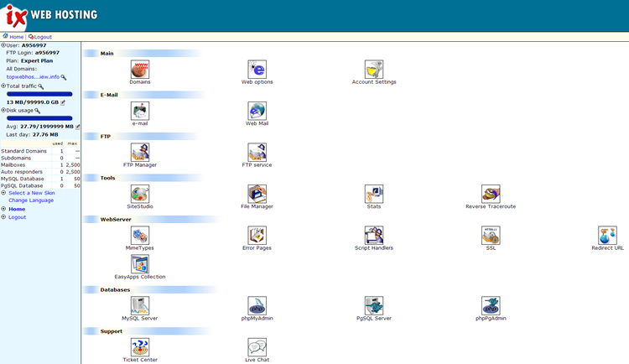The height and width of the screenshot is (364, 629).
Task: Open the Ticket Center
Action: [139, 346]
